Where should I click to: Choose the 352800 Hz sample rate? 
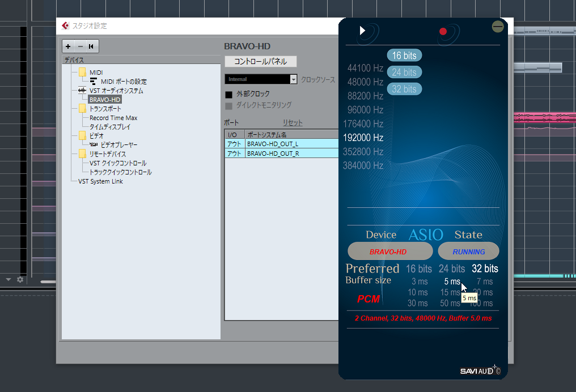click(363, 152)
